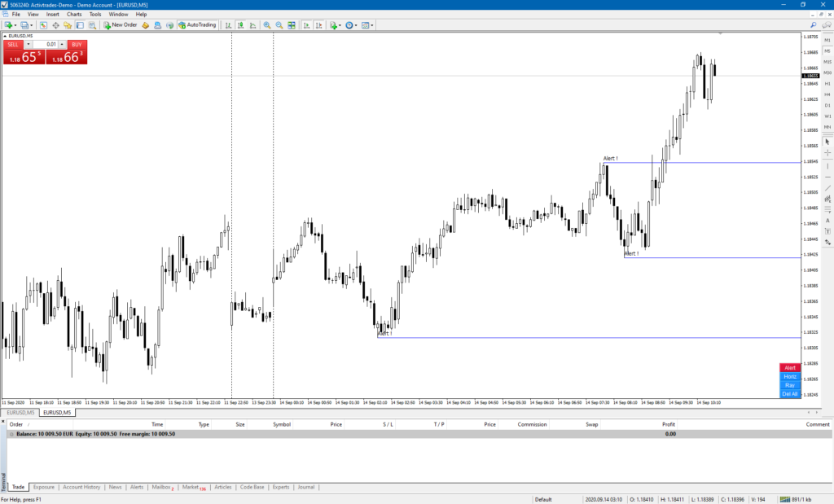Open the Templates dropdown arrow

(371, 24)
